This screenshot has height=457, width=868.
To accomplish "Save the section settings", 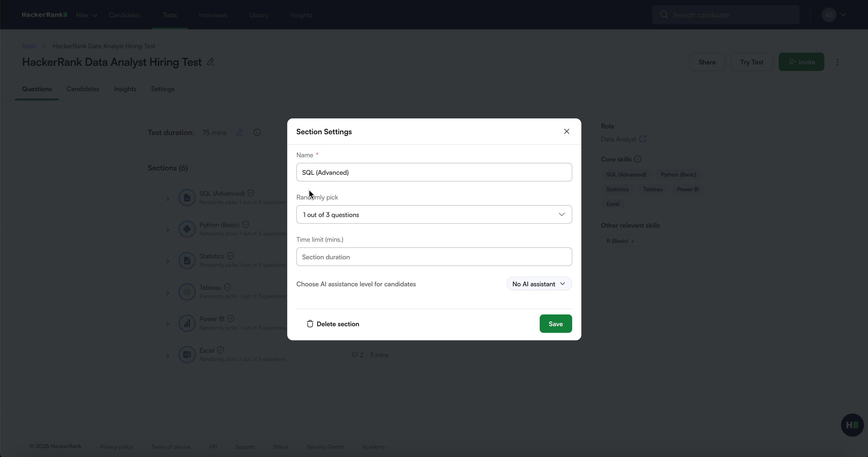I will [x=555, y=324].
